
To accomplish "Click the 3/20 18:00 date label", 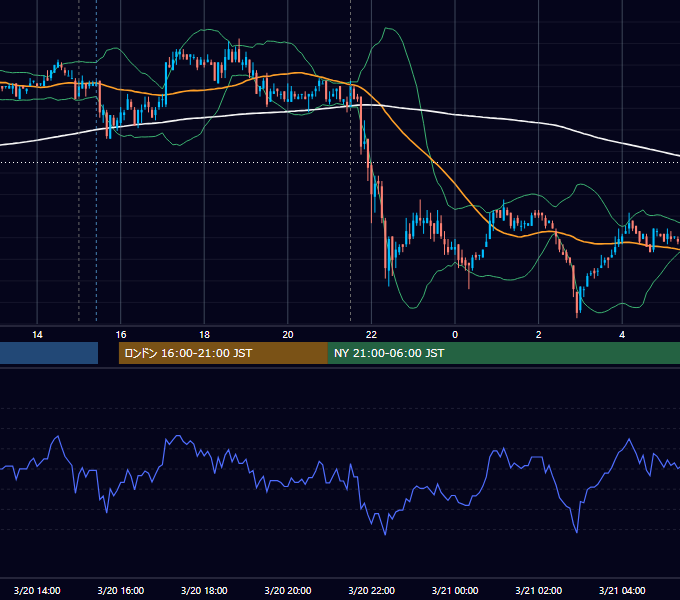I will 204,590.
